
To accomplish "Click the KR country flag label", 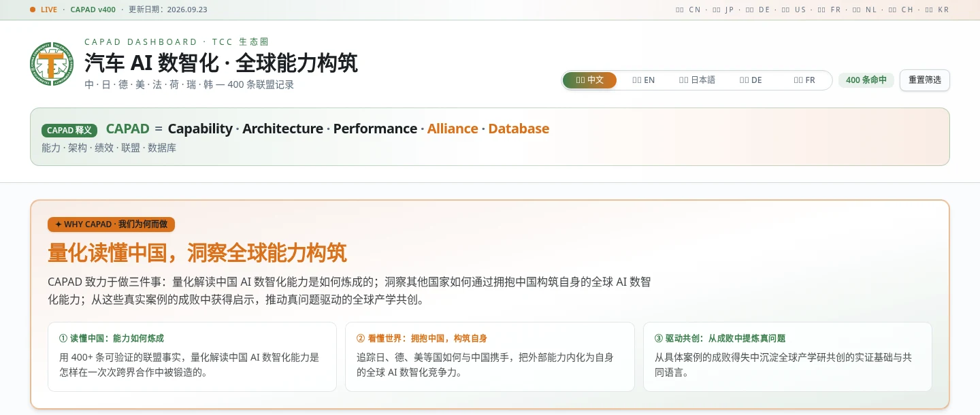I will click(937, 10).
